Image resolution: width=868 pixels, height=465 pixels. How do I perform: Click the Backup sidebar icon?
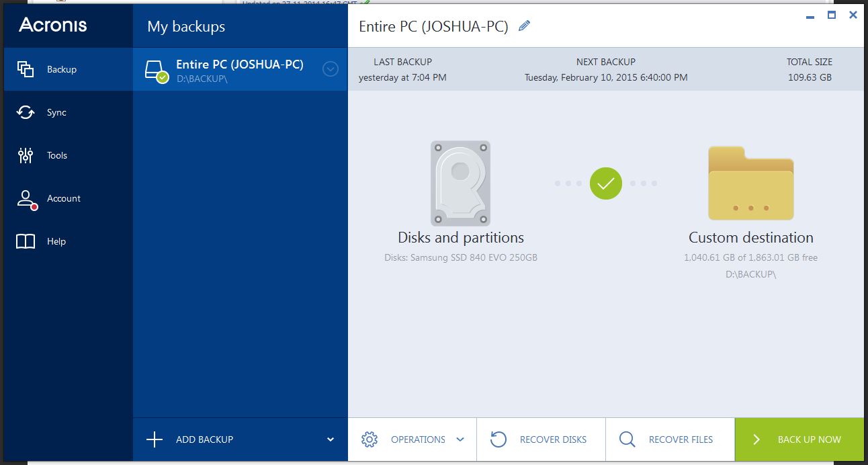(26, 69)
